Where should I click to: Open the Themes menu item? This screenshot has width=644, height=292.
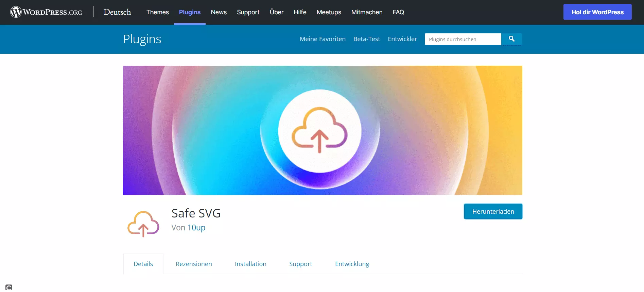pos(157,12)
